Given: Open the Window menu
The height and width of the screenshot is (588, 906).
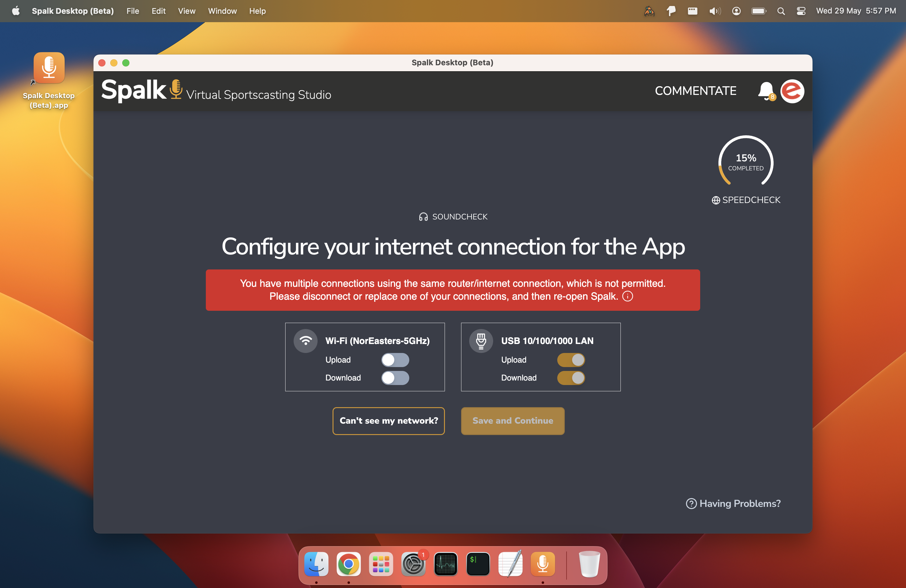Looking at the screenshot, I should tap(222, 11).
